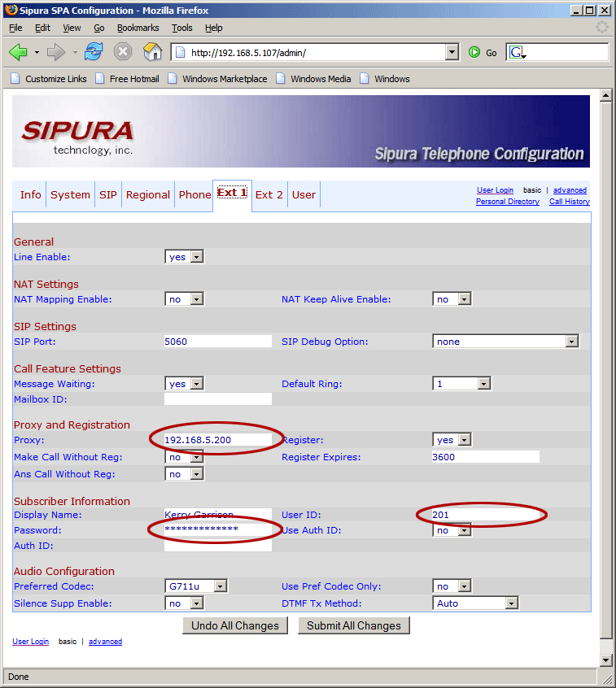Screen dimensions: 616x688
Task: Open the Forward history dropdown arrow
Action: 75,53
